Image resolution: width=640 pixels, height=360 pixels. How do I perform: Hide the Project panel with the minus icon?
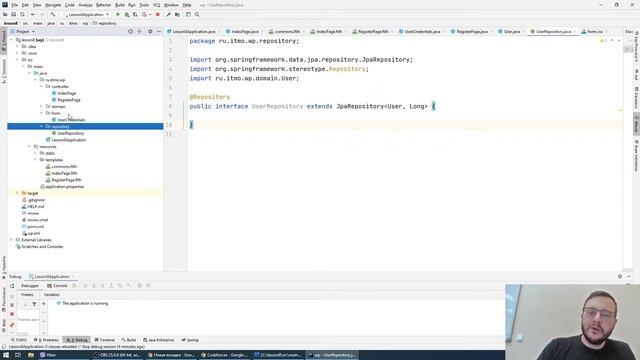tap(159, 31)
